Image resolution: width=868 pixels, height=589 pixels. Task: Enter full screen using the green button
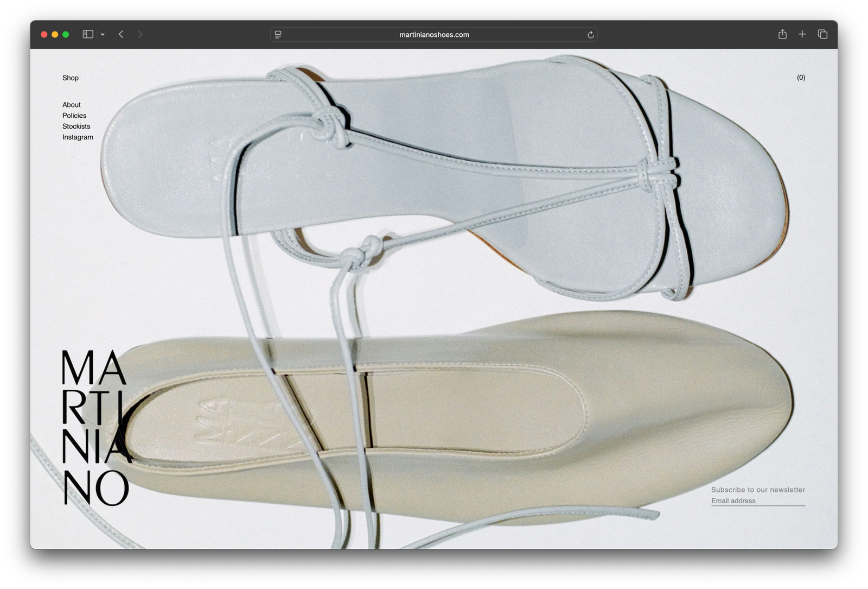coord(66,34)
